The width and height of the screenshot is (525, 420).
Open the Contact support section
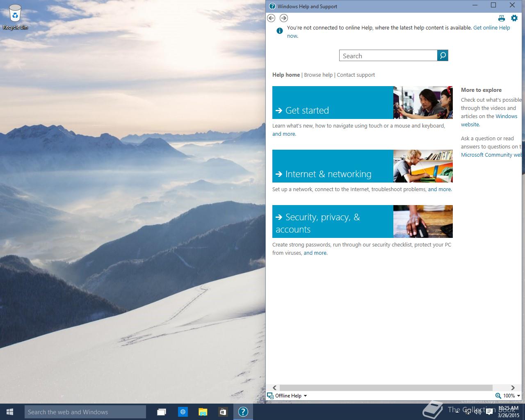click(x=356, y=75)
